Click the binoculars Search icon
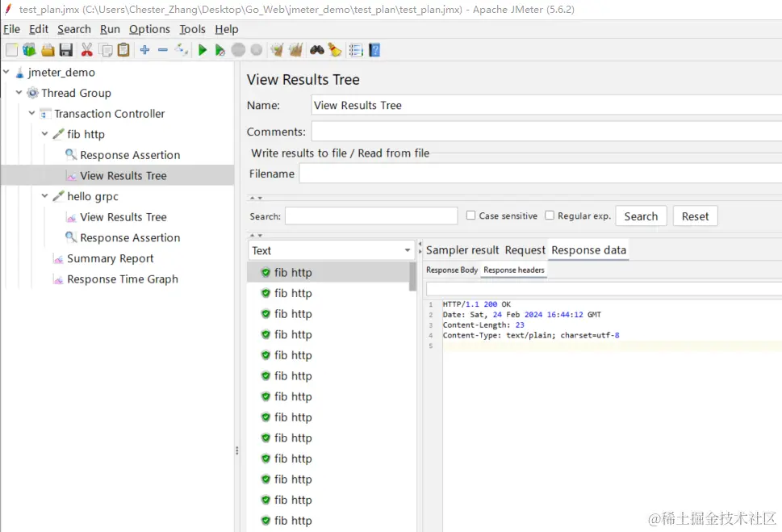This screenshot has width=782, height=532. tap(316, 50)
